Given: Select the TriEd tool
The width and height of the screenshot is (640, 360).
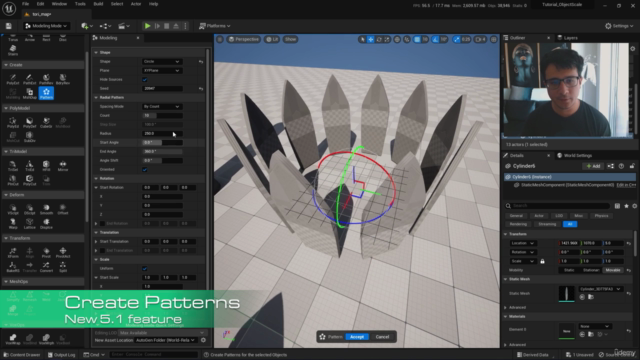Looking at the screenshot, I should pyautogui.click(x=29, y=166).
